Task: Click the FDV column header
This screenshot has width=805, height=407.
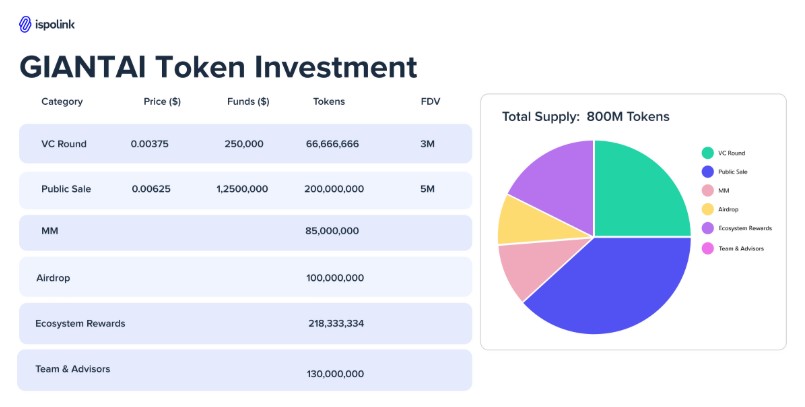Action: tap(431, 102)
